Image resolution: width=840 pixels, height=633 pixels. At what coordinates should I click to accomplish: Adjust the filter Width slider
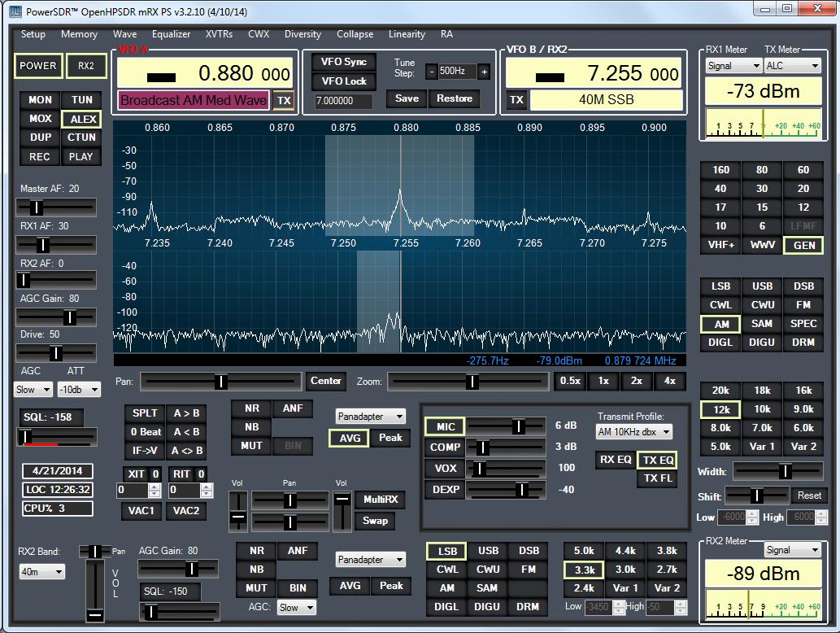coord(777,471)
